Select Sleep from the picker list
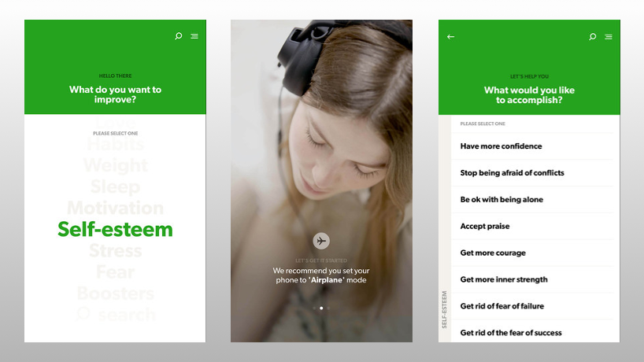Viewport: 644px width, 362px height. (x=115, y=187)
